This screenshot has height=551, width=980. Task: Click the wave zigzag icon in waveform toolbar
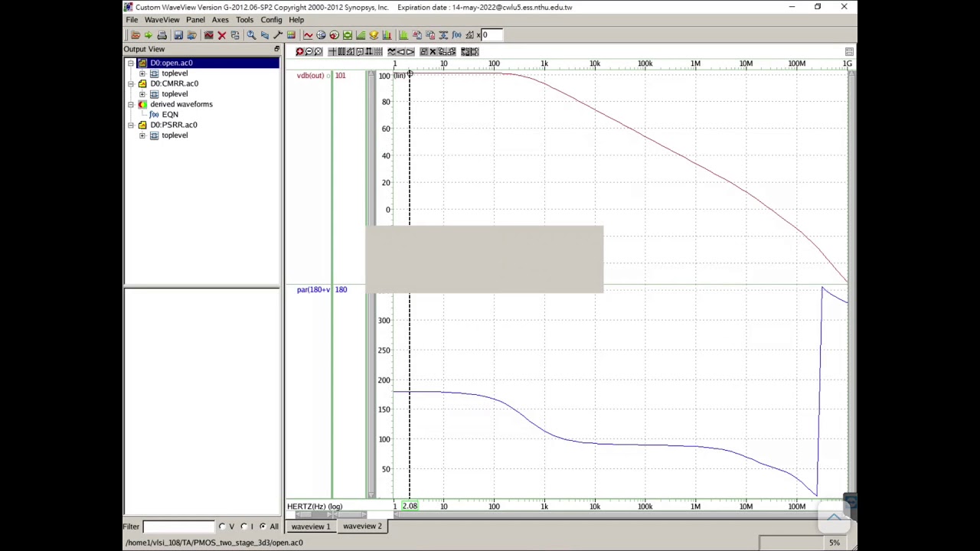tap(391, 51)
